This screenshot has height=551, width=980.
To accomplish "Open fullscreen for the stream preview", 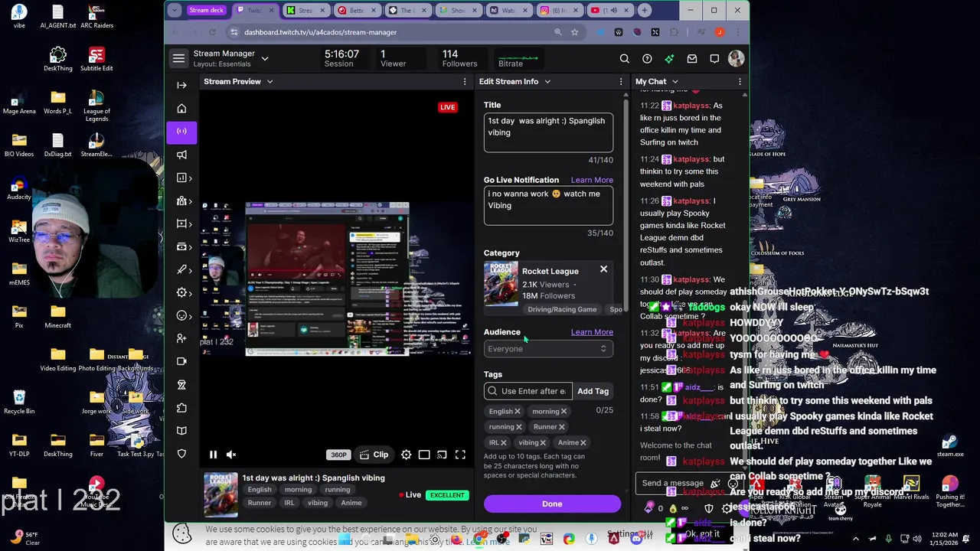I will click(x=460, y=455).
